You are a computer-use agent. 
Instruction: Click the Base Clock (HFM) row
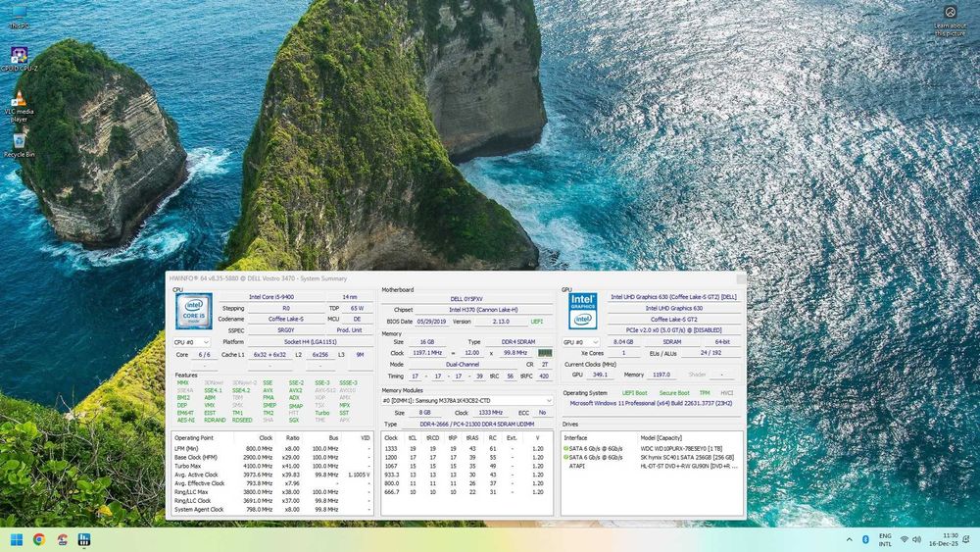(272, 458)
